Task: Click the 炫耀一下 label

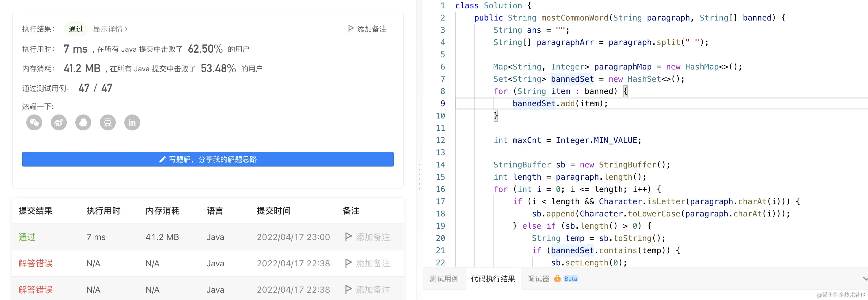Action: (38, 107)
